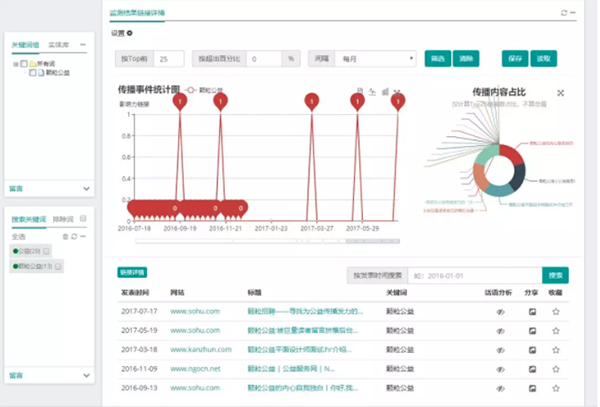Check the 所有词 folder checkbox in the tree
The height and width of the screenshot is (407, 600).
[24, 63]
